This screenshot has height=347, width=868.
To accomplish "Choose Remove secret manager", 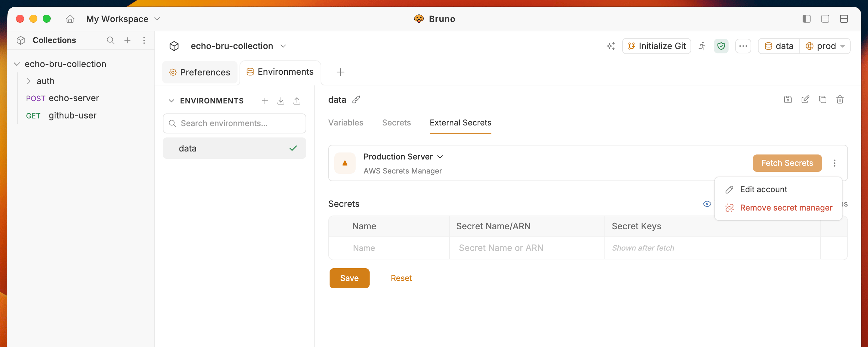I will (x=778, y=208).
